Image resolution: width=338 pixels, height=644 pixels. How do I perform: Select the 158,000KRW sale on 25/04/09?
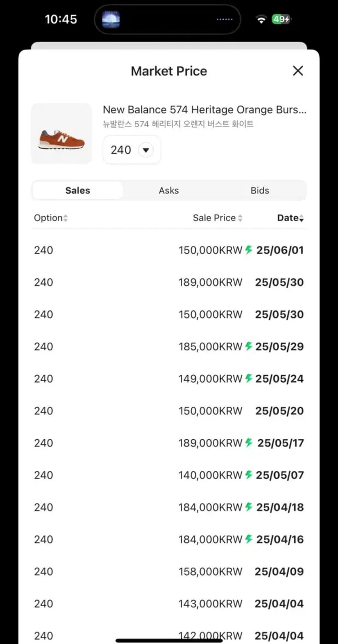[210, 572]
